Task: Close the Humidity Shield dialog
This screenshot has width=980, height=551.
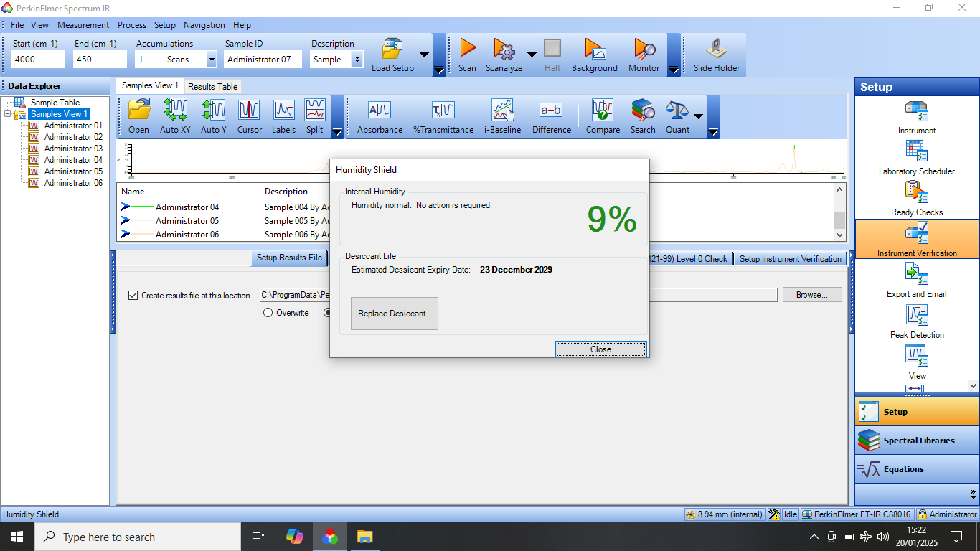Action: click(x=600, y=349)
